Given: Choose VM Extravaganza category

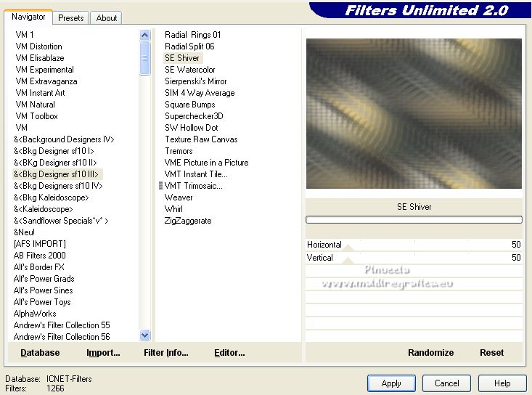Looking at the screenshot, I should tap(46, 81).
